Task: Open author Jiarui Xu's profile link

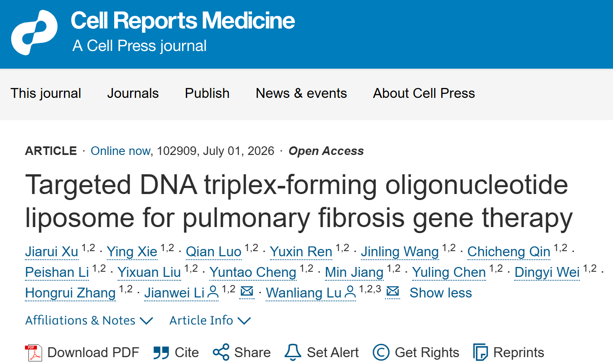Action: 52,252
